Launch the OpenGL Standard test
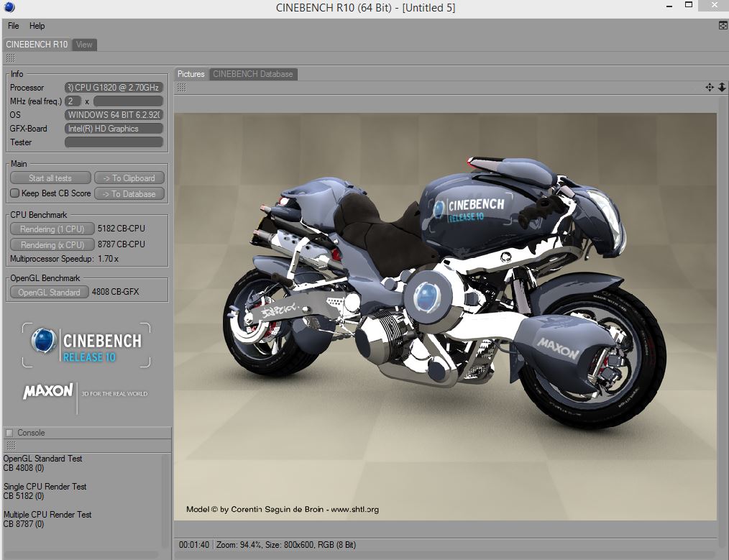 pyautogui.click(x=48, y=292)
